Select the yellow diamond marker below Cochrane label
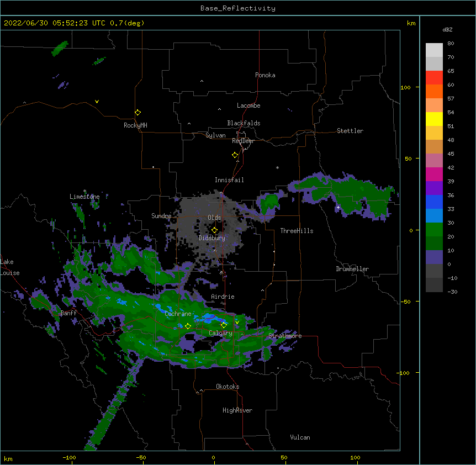 (188, 326)
